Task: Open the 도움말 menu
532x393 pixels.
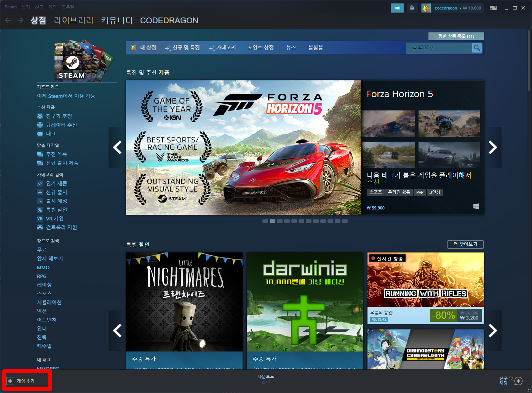Action: pos(68,7)
